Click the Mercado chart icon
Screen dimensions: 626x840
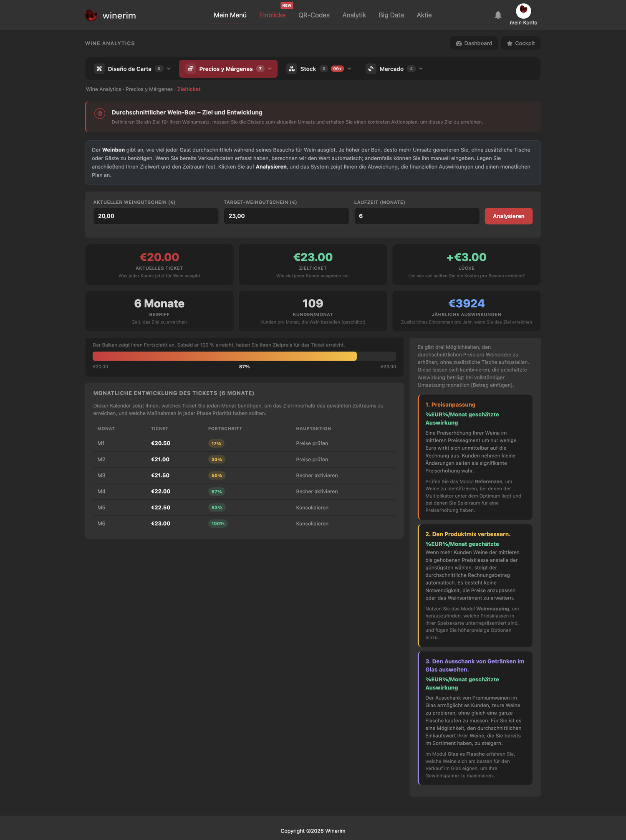[371, 69]
